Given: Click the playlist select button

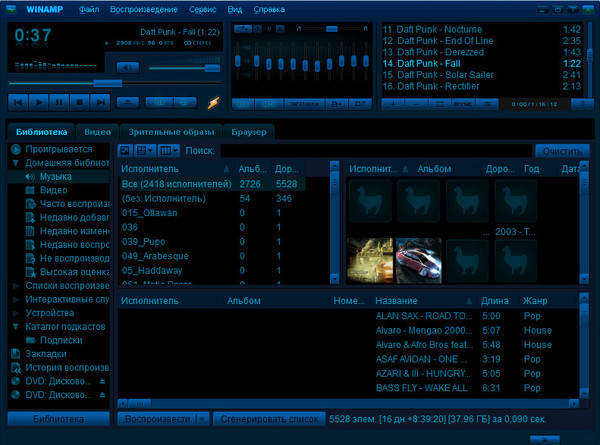Looking at the screenshot, I should [440, 104].
